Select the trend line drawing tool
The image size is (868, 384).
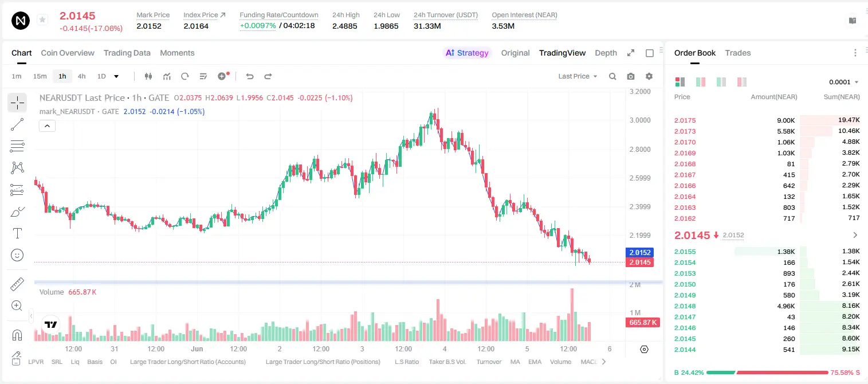tap(17, 124)
